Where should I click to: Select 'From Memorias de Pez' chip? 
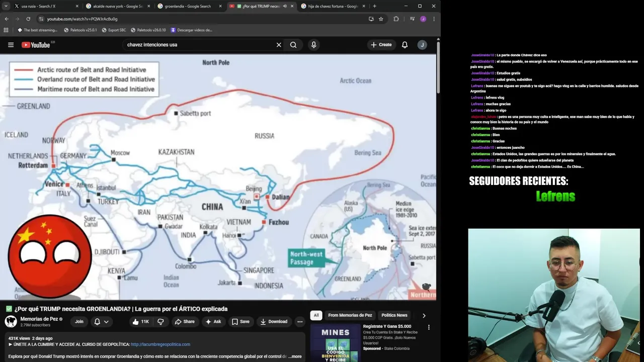[x=350, y=315]
